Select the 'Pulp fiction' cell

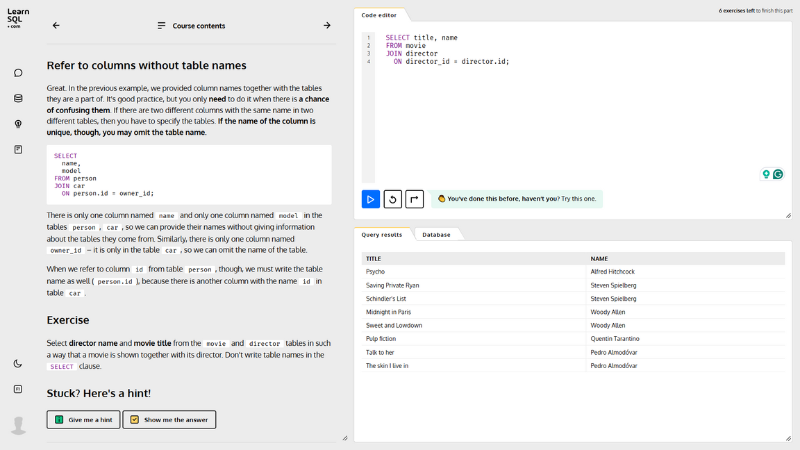pyautogui.click(x=474, y=339)
